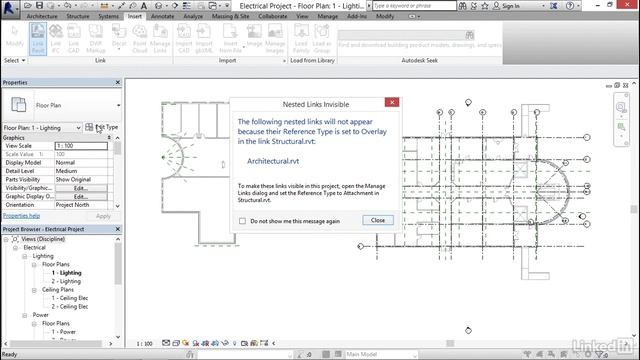The width and height of the screenshot is (640, 360).
Task: Click the Properties help link
Action: (x=21, y=216)
